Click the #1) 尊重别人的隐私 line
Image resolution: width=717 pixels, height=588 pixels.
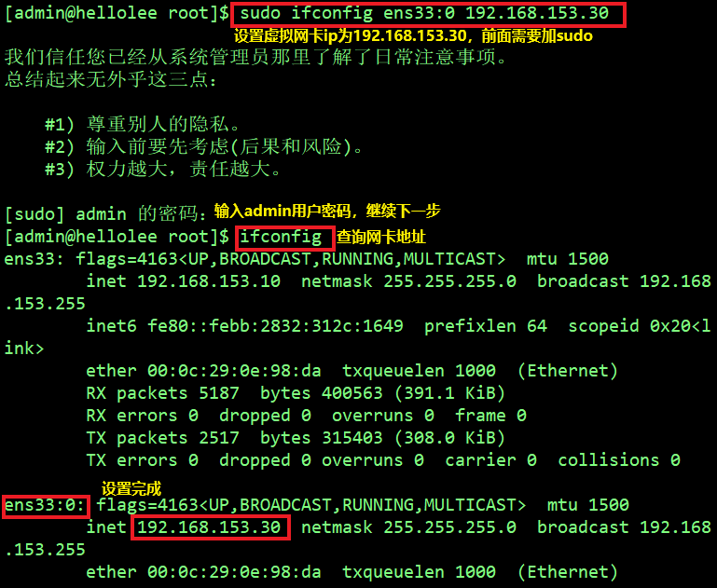[x=143, y=124]
